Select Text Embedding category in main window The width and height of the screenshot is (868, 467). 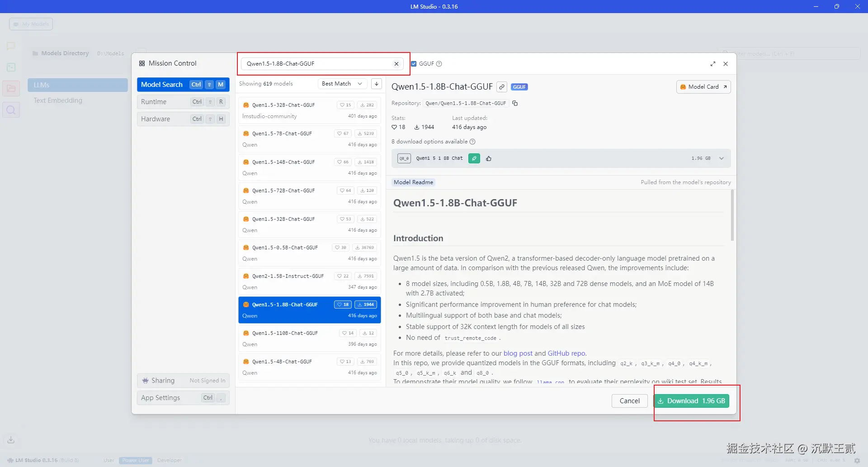tap(58, 100)
